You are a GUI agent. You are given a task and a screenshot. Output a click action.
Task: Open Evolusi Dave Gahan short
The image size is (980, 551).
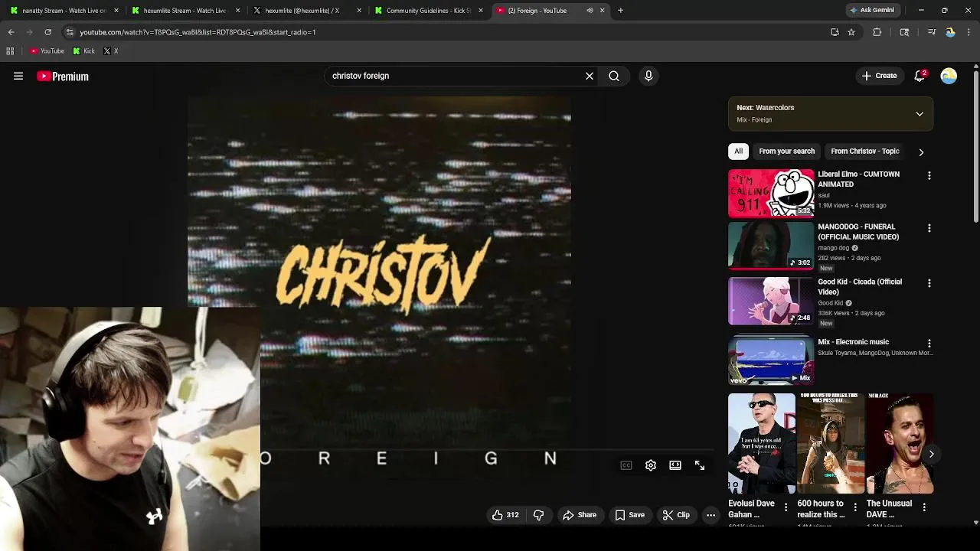762,444
